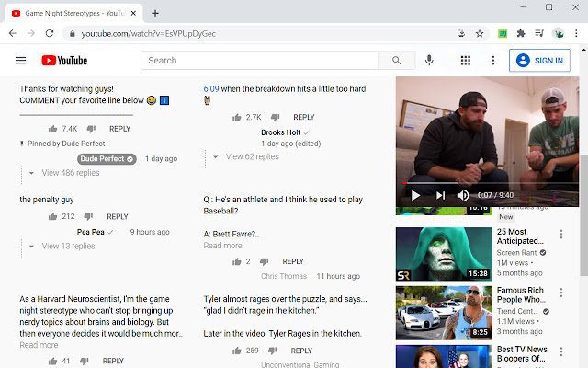Open options for Famous Rich People video

(561, 293)
